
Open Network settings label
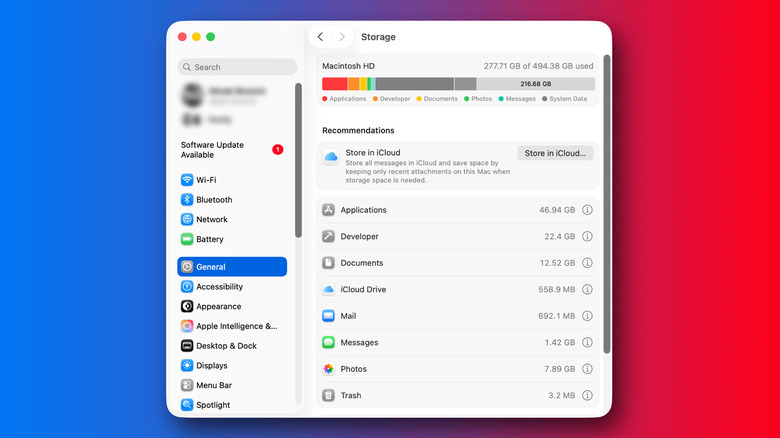211,219
